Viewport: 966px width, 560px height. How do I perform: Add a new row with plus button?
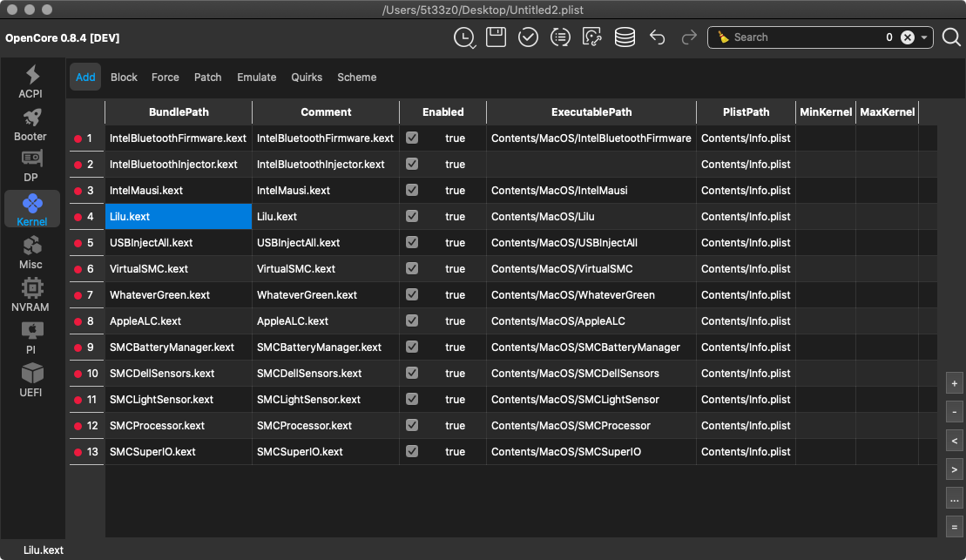955,384
